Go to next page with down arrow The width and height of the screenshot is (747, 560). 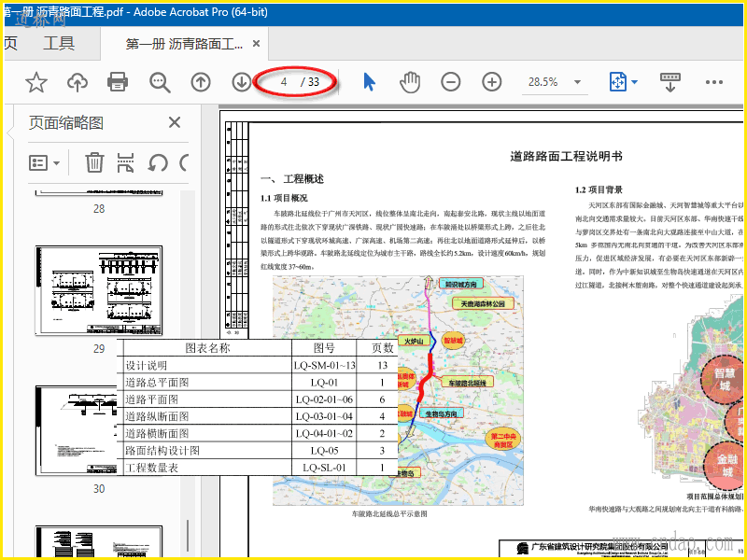coord(242,82)
